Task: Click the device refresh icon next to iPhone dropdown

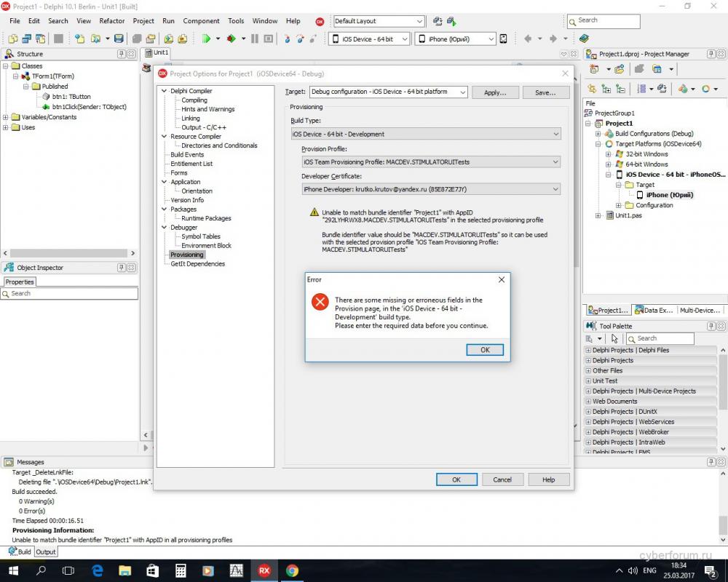Action: [x=503, y=39]
